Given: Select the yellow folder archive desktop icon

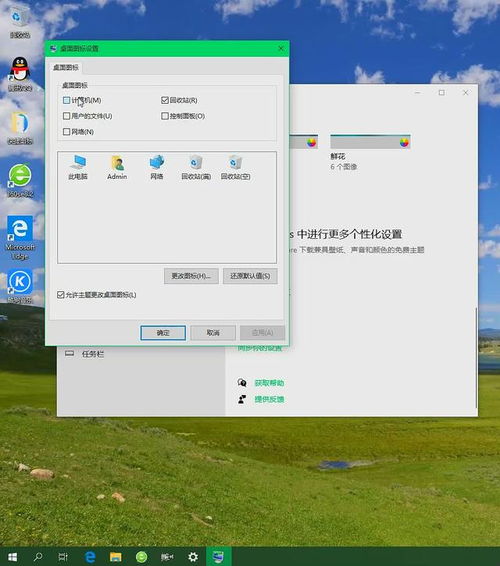Looking at the screenshot, I should [20, 127].
